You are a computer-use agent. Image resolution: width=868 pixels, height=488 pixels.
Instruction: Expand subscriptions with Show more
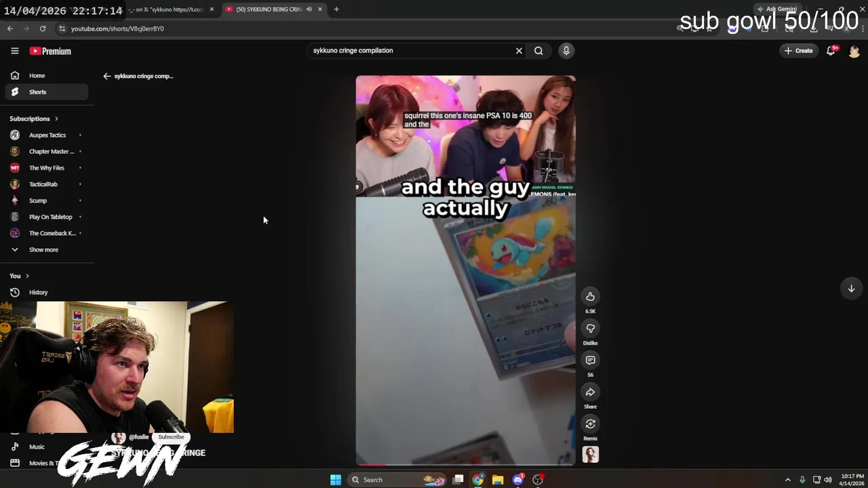(43, 249)
